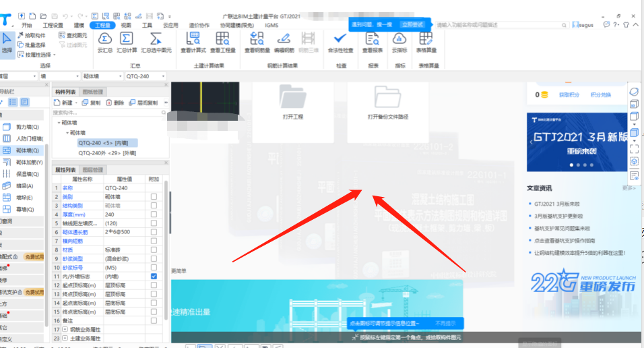Image resolution: width=644 pixels, height=348 pixels.
Task: Click 积分兑换 link
Action: coord(600,94)
